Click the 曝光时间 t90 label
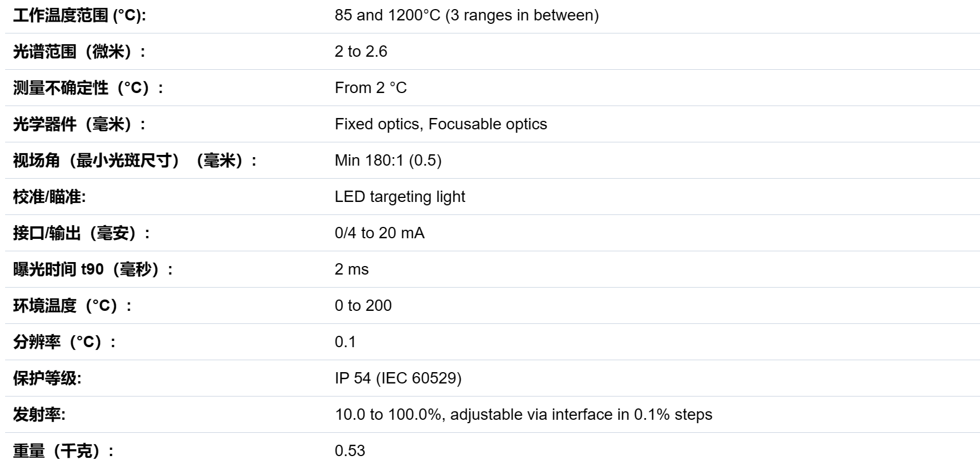980x468 pixels. (93, 269)
